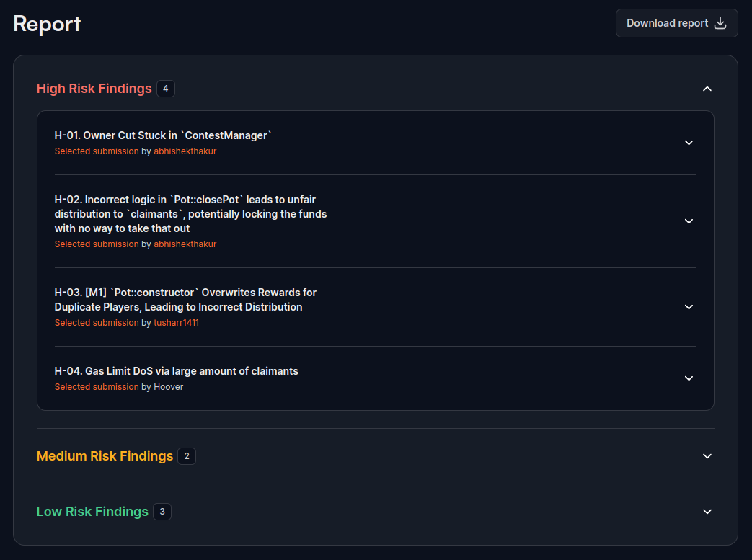The image size is (752, 560).
Task: Click the Download report button label
Action: pos(667,23)
